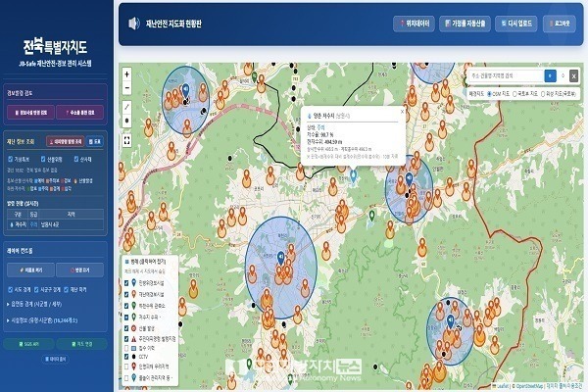The image size is (588, 392).
Task: Toggle the 기상특보 checkbox
Action: point(11,159)
